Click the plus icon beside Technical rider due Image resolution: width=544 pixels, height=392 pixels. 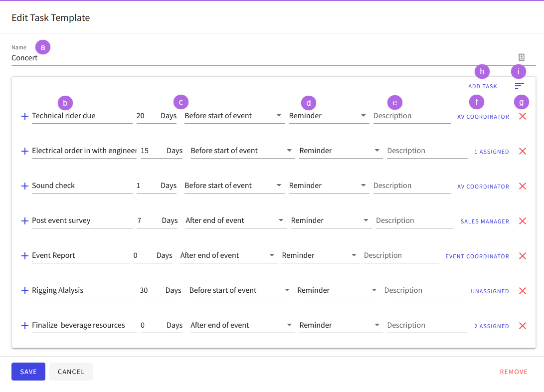click(24, 116)
